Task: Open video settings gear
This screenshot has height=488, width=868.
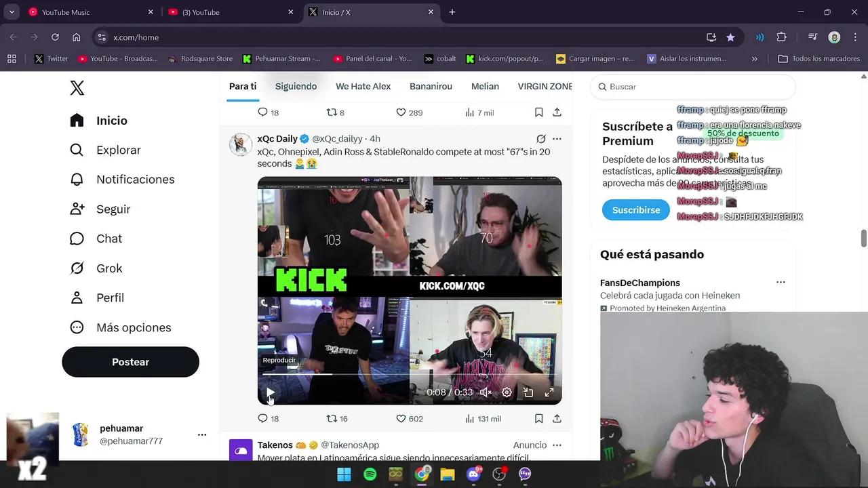Action: tap(507, 392)
